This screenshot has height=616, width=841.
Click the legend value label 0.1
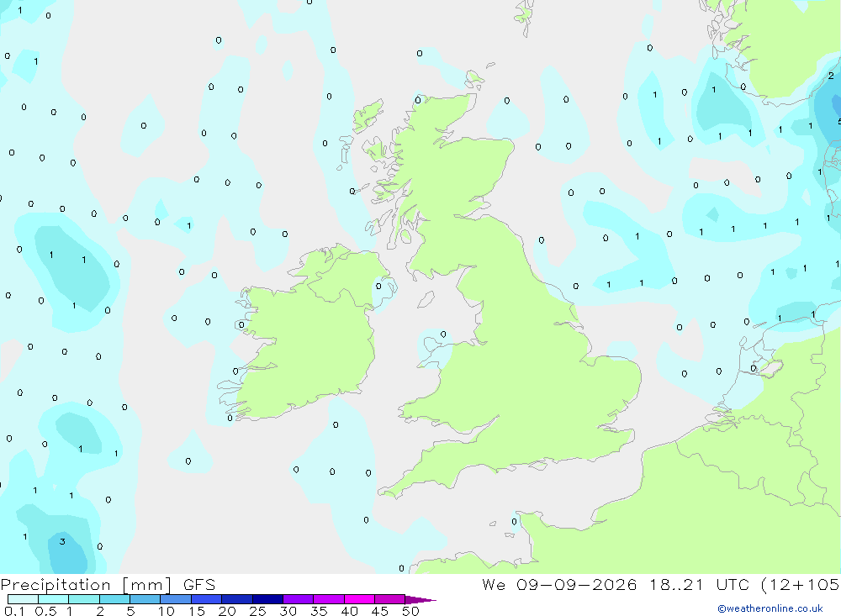tap(14, 611)
